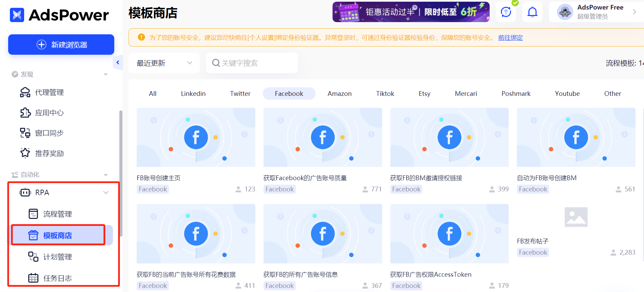Open 获取FB的所有广告账号信息 thumbnail
644x292 pixels.
click(x=323, y=234)
